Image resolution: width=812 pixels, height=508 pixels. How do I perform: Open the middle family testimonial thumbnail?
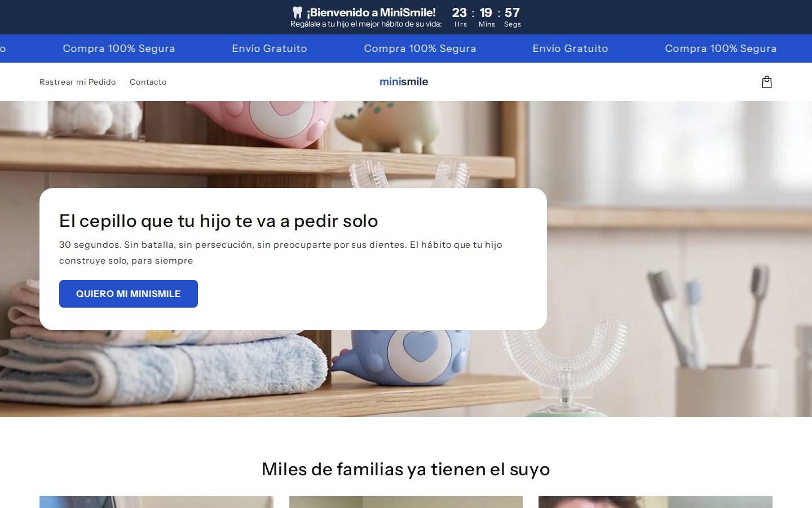(406, 502)
